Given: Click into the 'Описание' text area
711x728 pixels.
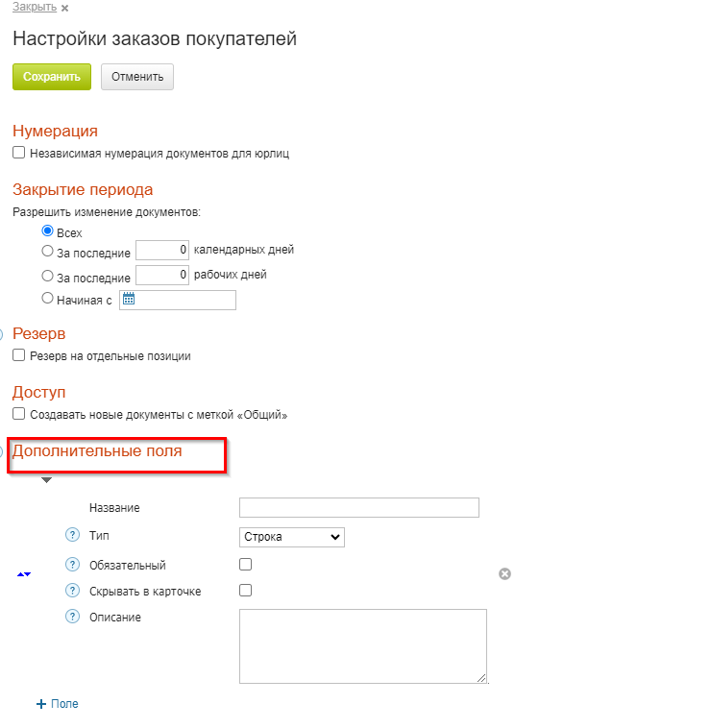Looking at the screenshot, I should [362, 645].
